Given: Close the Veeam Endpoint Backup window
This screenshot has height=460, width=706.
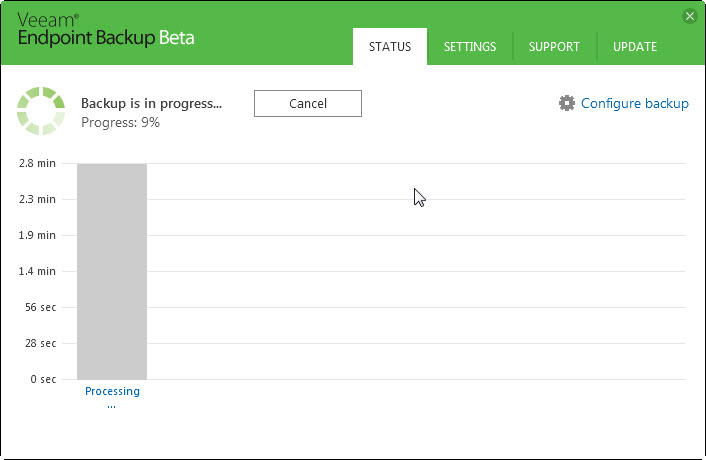Looking at the screenshot, I should (x=689, y=16).
